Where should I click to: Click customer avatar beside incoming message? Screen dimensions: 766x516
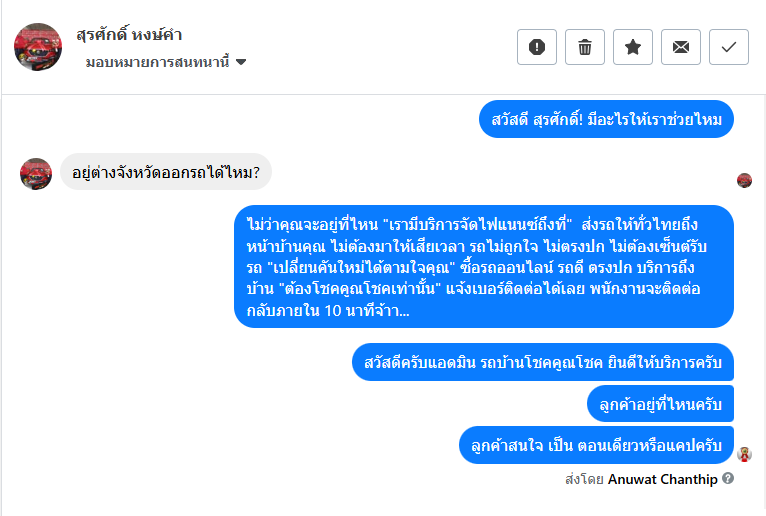point(36,173)
